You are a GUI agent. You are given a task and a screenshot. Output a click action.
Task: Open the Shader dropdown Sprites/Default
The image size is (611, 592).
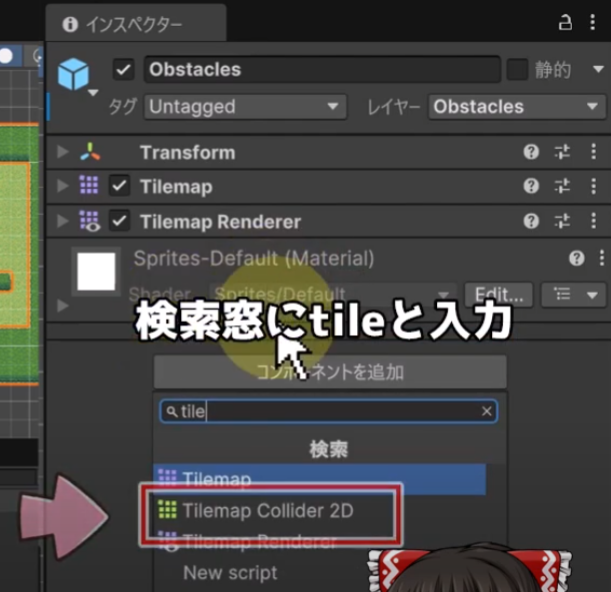pos(332,294)
